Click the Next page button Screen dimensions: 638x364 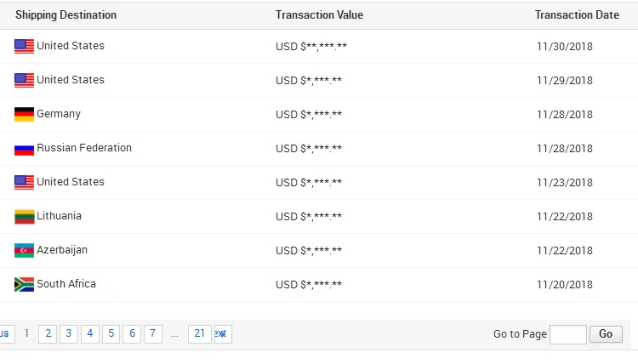223,334
